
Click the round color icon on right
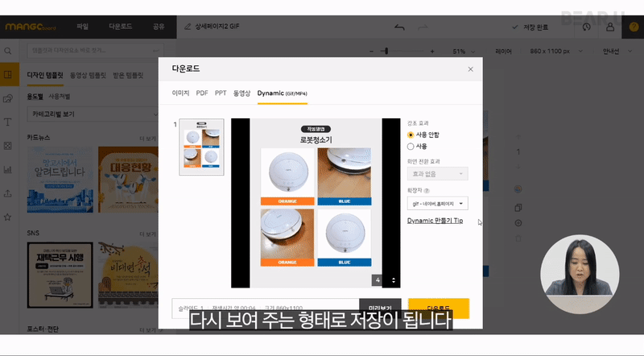pos(518,189)
